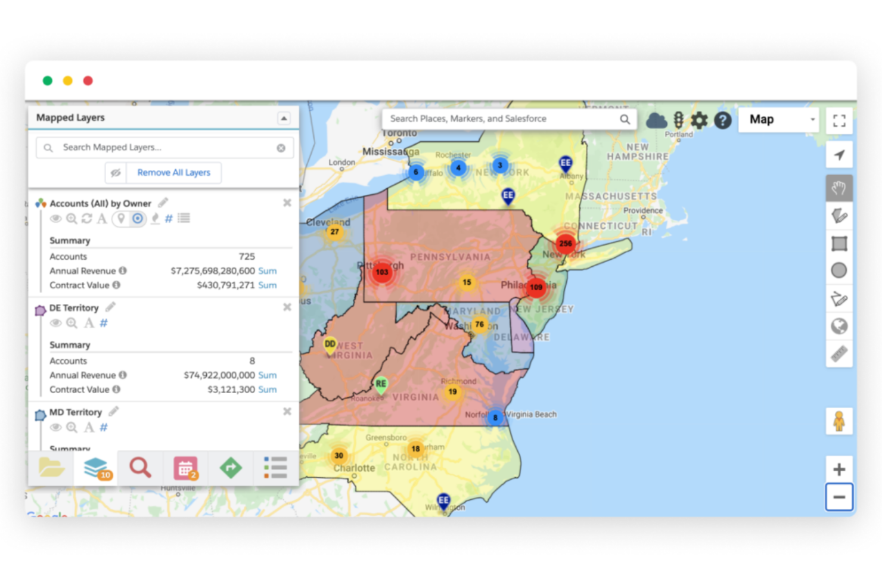Click Sum link for Accounts Annual Revenue
882x588 pixels.
(x=268, y=270)
